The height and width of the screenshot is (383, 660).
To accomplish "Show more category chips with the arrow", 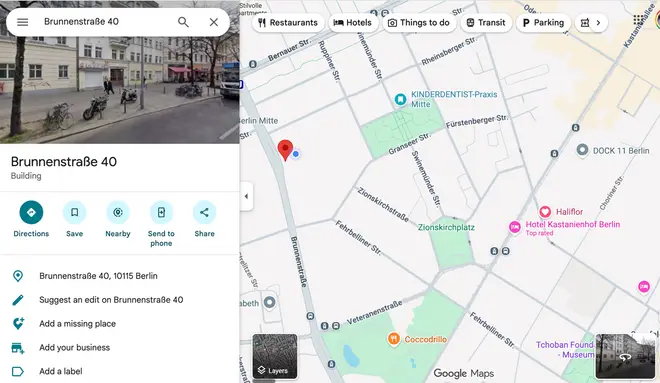I will pos(598,23).
